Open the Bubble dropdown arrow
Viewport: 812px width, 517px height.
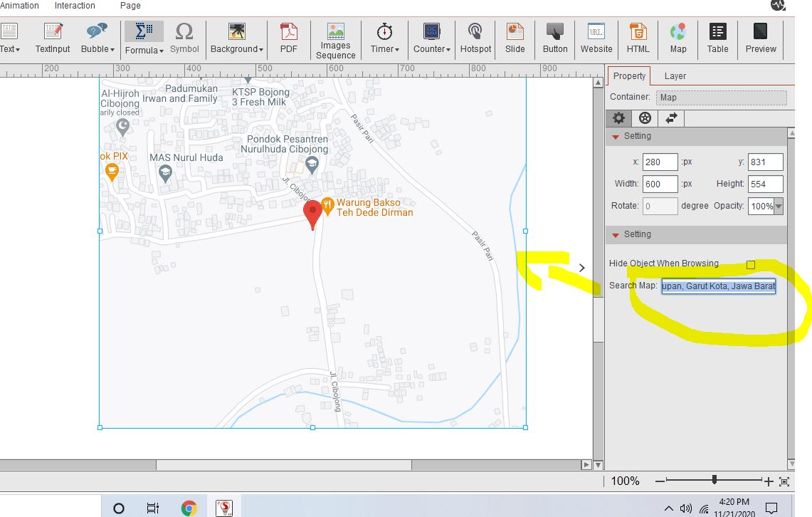[x=112, y=50]
